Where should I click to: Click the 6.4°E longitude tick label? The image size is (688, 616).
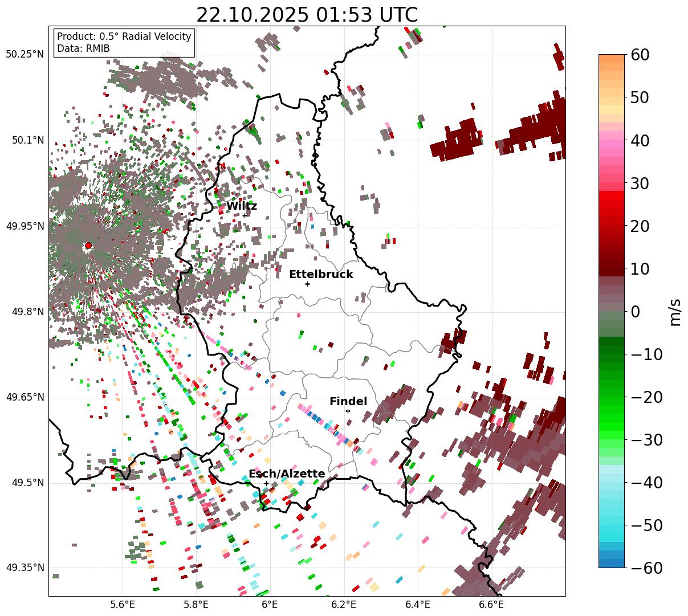[418, 605]
